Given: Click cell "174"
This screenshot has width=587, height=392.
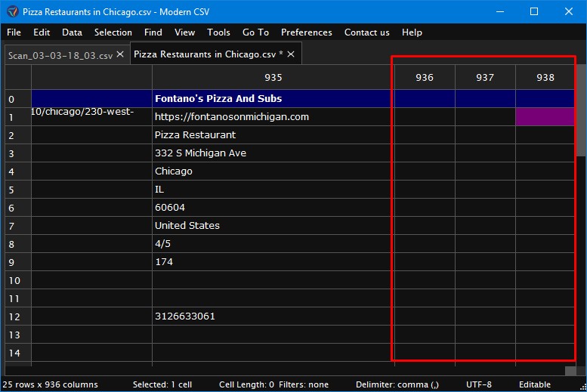Looking at the screenshot, I should click(273, 262).
